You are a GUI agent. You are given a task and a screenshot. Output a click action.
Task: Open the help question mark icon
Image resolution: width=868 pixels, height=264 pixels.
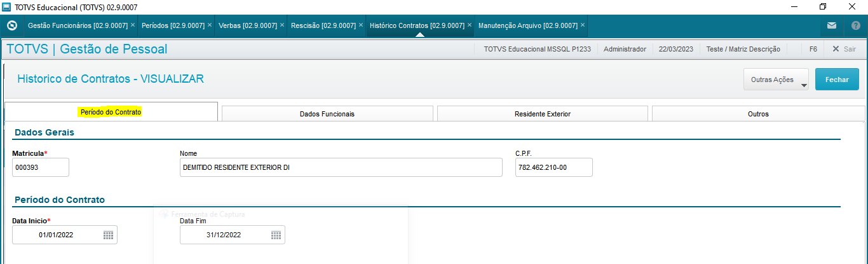[x=856, y=25]
